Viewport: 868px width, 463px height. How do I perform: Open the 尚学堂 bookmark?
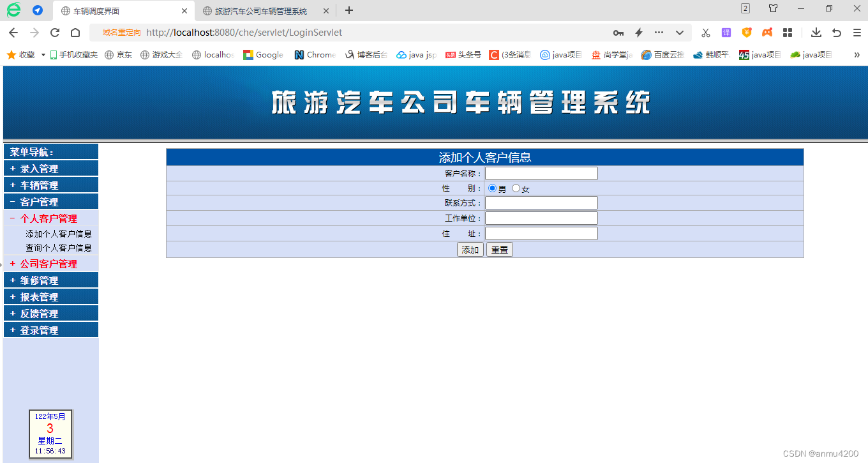click(x=611, y=55)
